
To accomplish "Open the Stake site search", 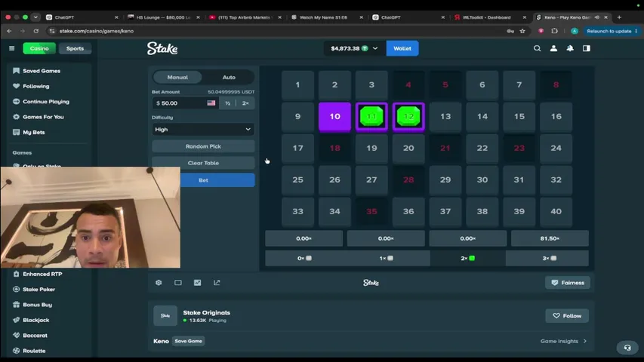I will (x=537, y=48).
